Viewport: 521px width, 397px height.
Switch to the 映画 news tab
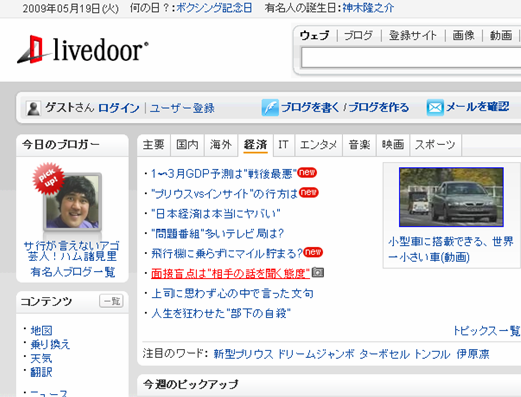pyautogui.click(x=393, y=145)
